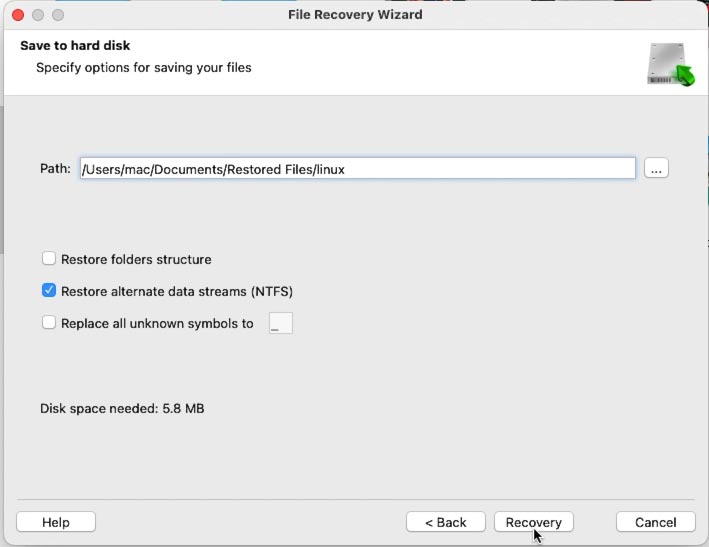The width and height of the screenshot is (709, 547).
Task: Click the replacement symbol input box
Action: click(281, 323)
